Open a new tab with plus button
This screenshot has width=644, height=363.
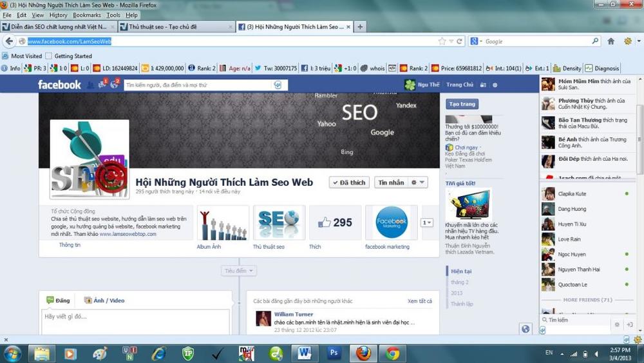(360, 26)
